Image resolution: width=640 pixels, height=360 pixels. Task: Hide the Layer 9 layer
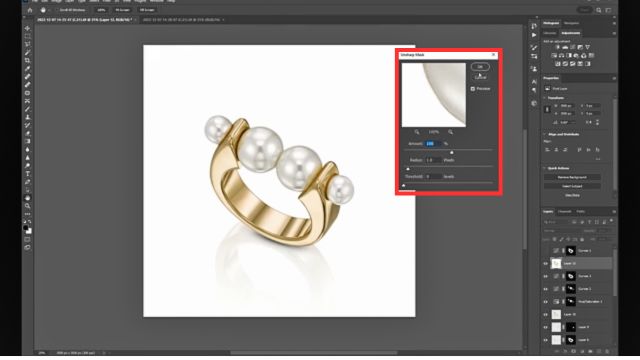pyautogui.click(x=546, y=327)
